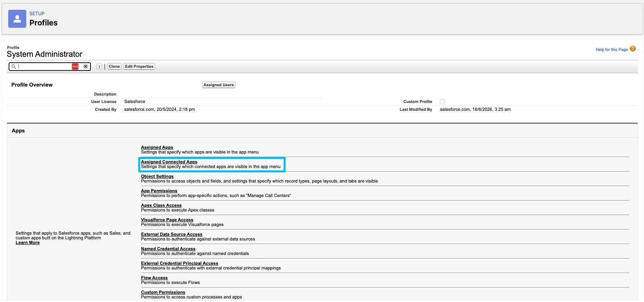Viewport: 644px width, 302px height.
Task: Go to the Object Settings page
Action: point(157,176)
